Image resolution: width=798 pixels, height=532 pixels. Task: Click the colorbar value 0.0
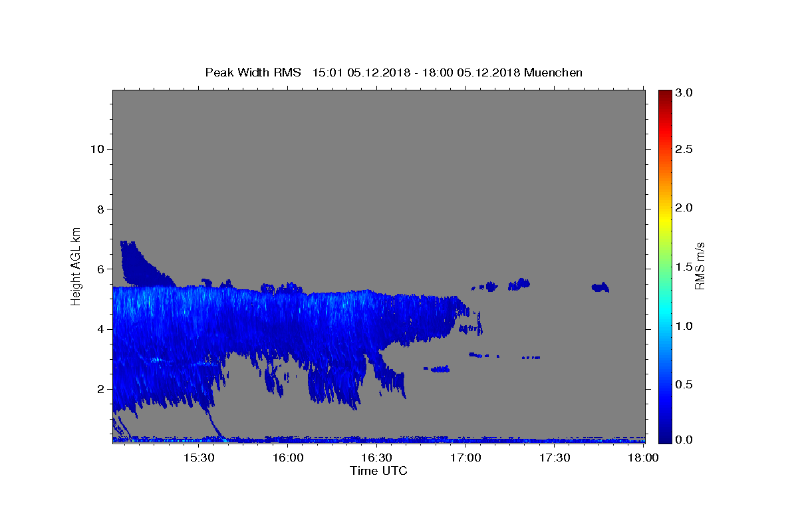(685, 440)
